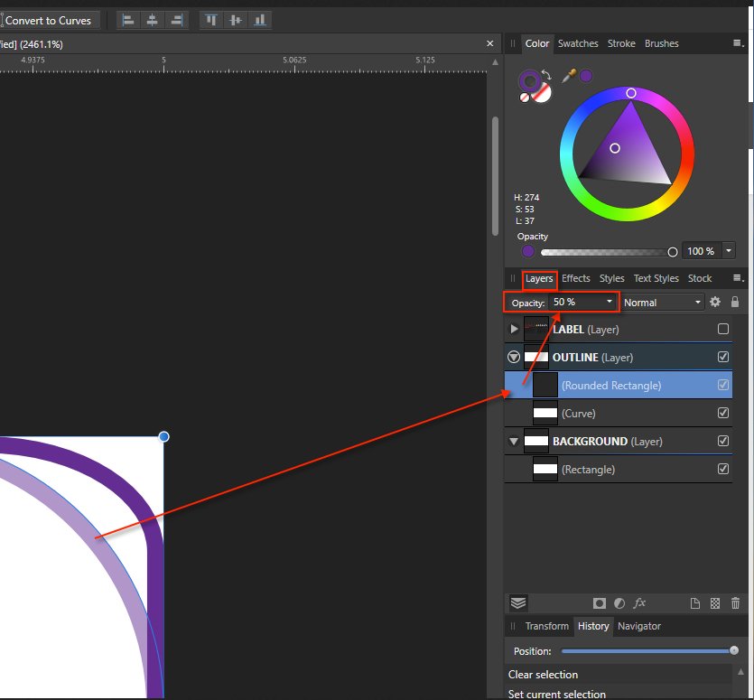
Task: Add an adjustment layer in the Layers panel
Action: [620, 603]
